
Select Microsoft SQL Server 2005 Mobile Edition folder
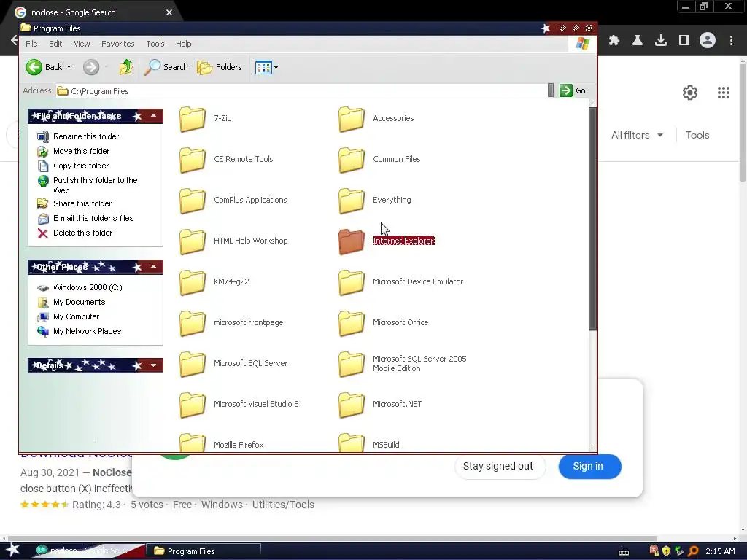[x=352, y=365]
